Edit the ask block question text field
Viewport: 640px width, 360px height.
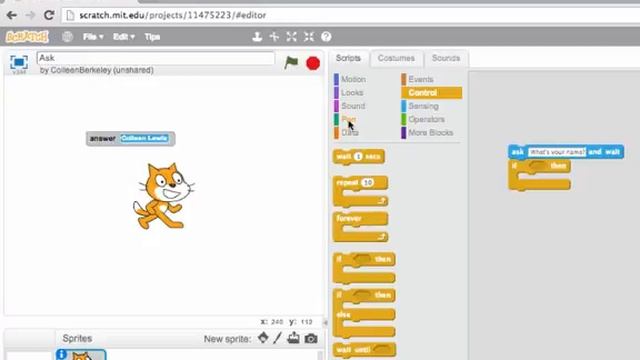pyautogui.click(x=557, y=152)
